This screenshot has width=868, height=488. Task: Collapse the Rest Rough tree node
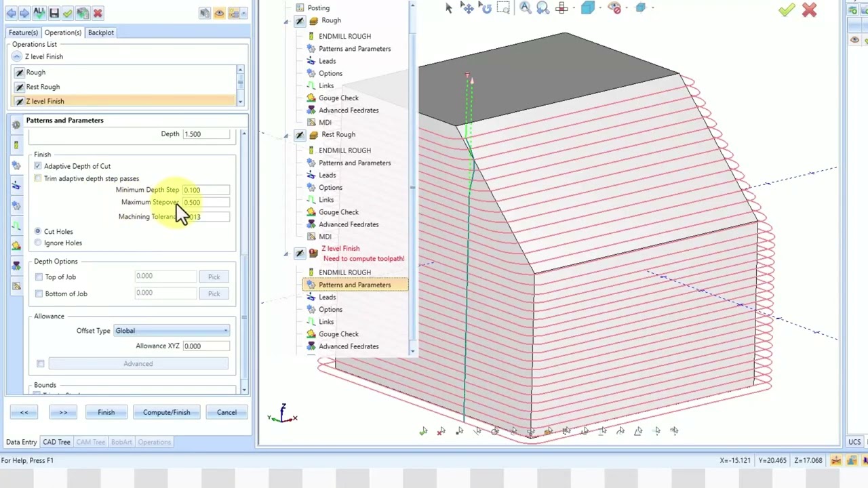pyautogui.click(x=286, y=136)
